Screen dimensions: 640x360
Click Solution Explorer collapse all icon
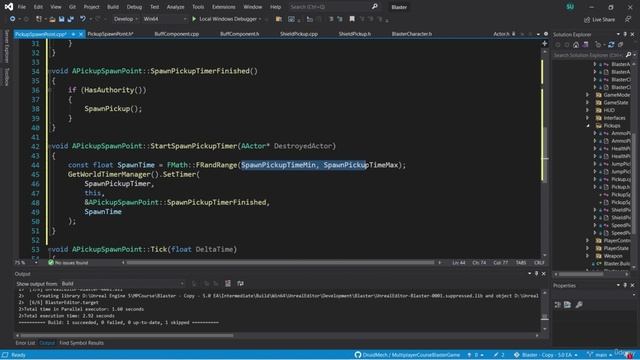(620, 45)
